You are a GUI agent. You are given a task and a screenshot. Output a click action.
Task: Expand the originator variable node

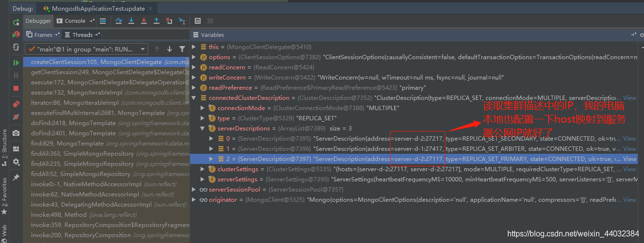pyautogui.click(x=194, y=200)
